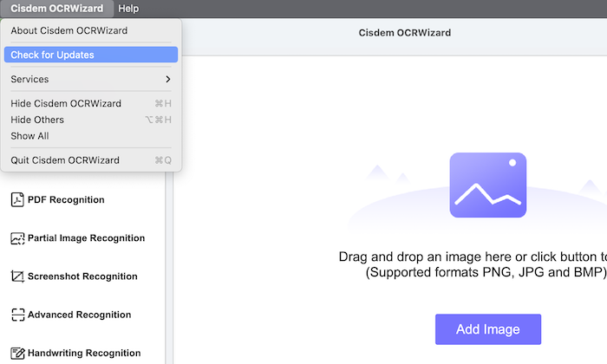Click the Screenshot Recognition icon

(17, 277)
